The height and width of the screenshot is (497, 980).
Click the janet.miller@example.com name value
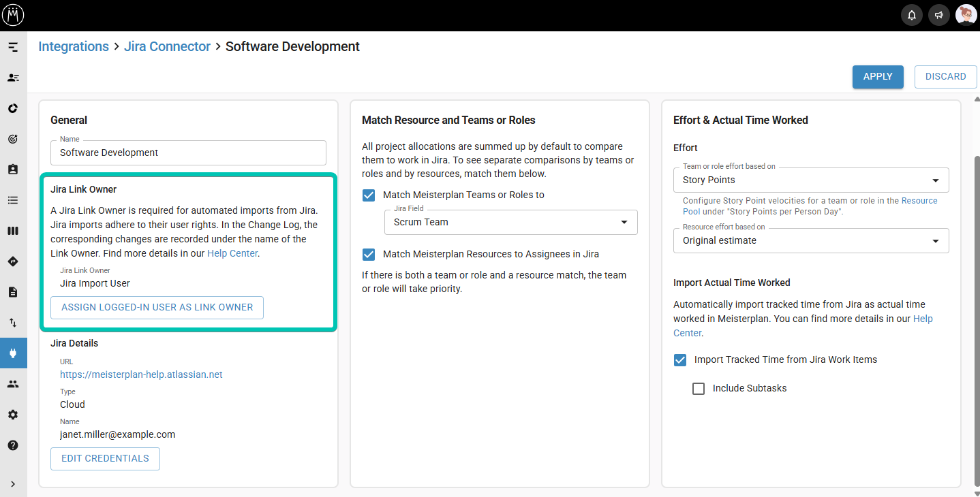coord(118,434)
